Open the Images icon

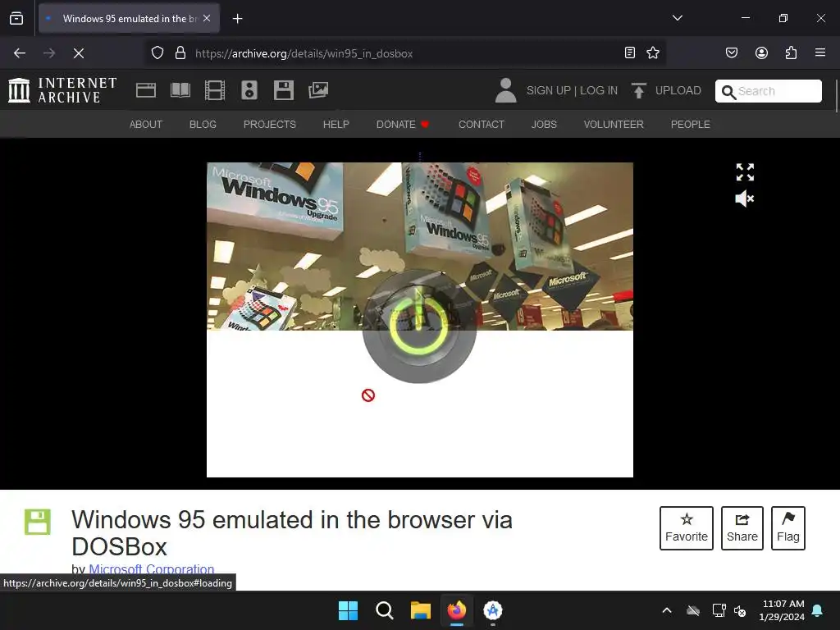318,90
